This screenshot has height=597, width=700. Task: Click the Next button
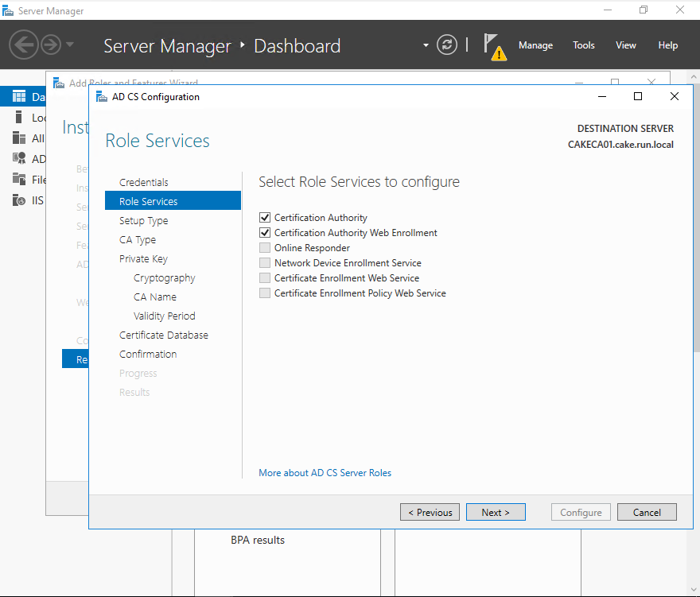point(496,512)
